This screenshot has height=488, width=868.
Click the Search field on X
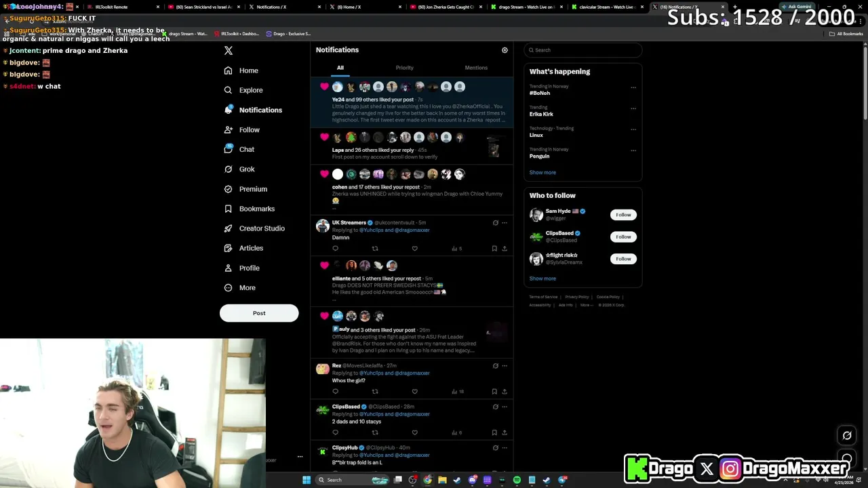[583, 50]
